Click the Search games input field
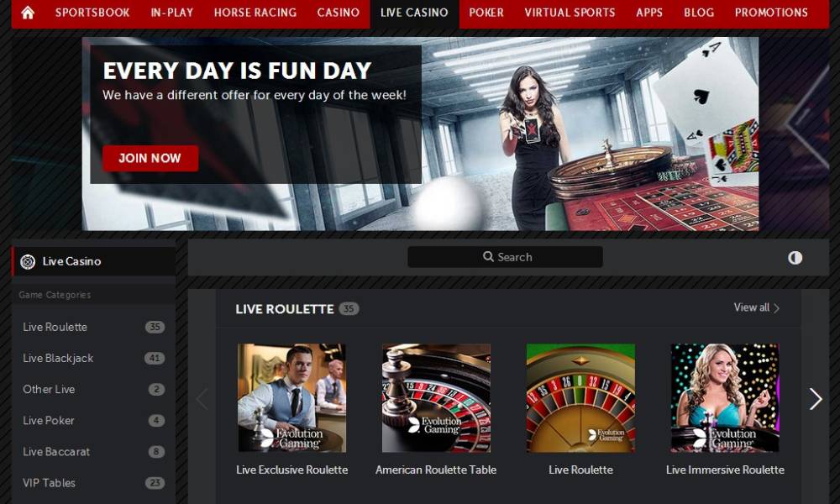This screenshot has height=504, width=840. [505, 257]
